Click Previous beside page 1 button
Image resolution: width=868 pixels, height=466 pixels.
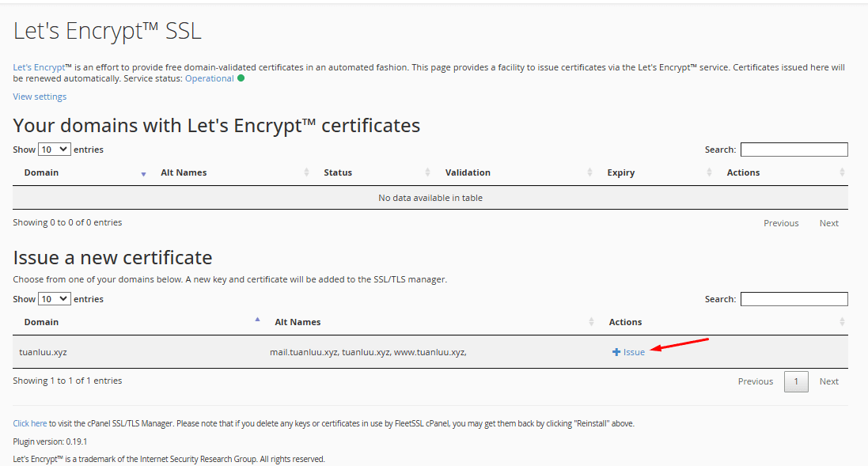coord(755,381)
